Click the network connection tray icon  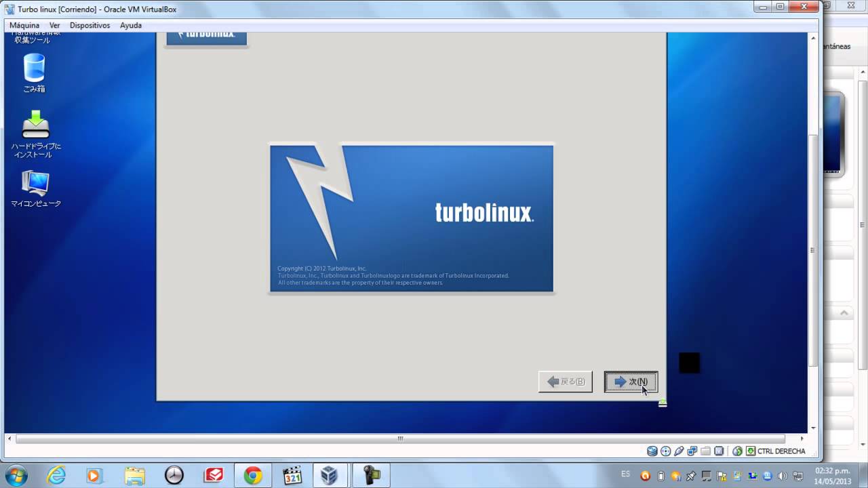797,476
